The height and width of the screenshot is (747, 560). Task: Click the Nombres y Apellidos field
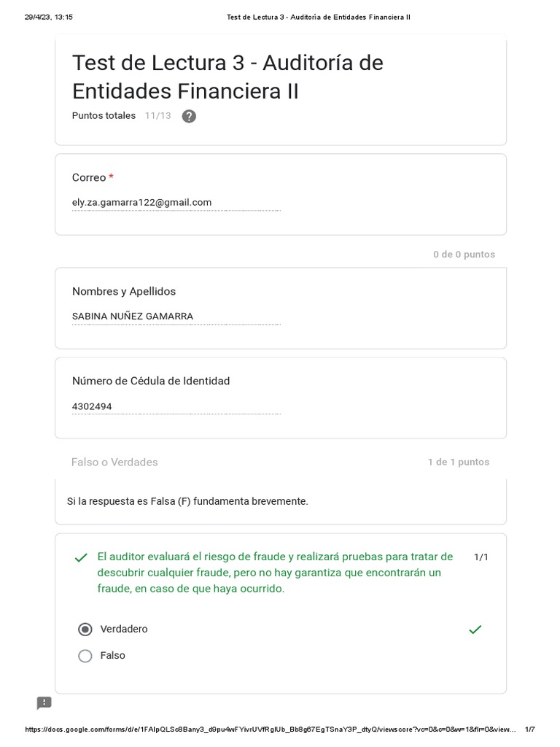click(x=176, y=317)
